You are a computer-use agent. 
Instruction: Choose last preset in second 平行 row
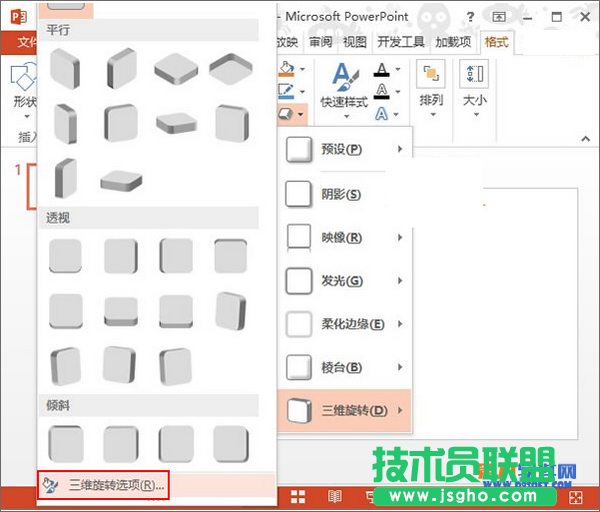coord(232,124)
